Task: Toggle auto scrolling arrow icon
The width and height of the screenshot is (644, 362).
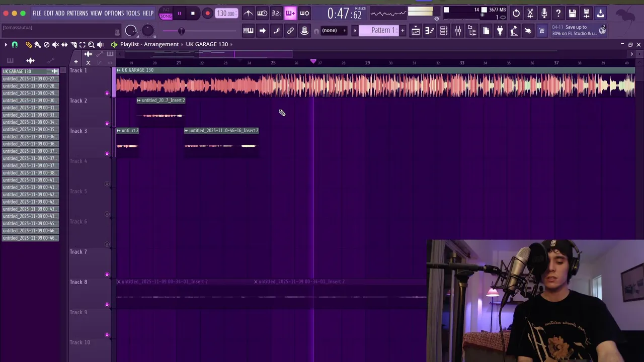Action: (262, 31)
